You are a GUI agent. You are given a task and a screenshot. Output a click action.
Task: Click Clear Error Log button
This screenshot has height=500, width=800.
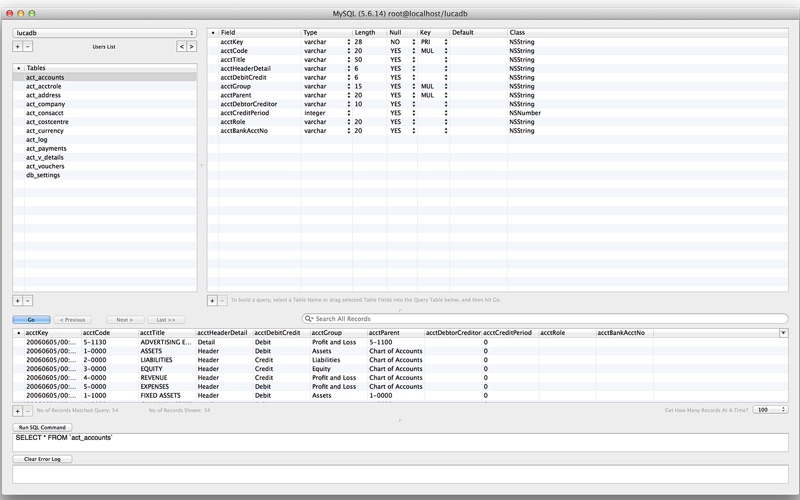(42, 459)
